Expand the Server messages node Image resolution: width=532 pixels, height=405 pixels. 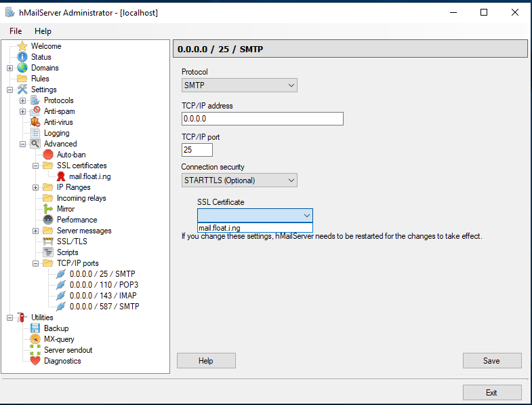click(x=35, y=231)
